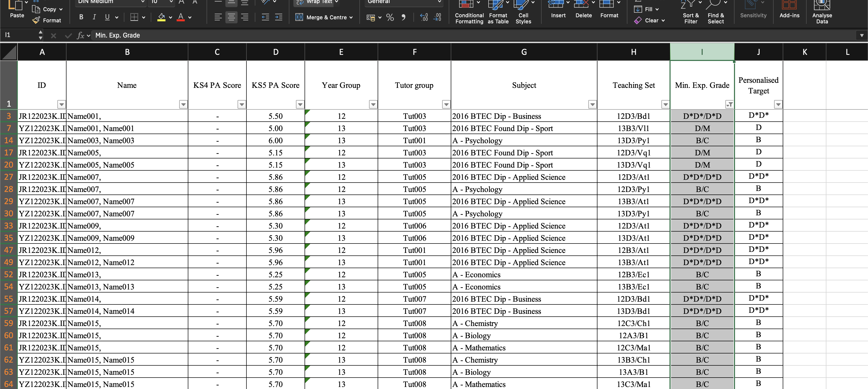Open active filter on Min. Exp. Grade
This screenshot has width=868, height=389.
pyautogui.click(x=729, y=105)
